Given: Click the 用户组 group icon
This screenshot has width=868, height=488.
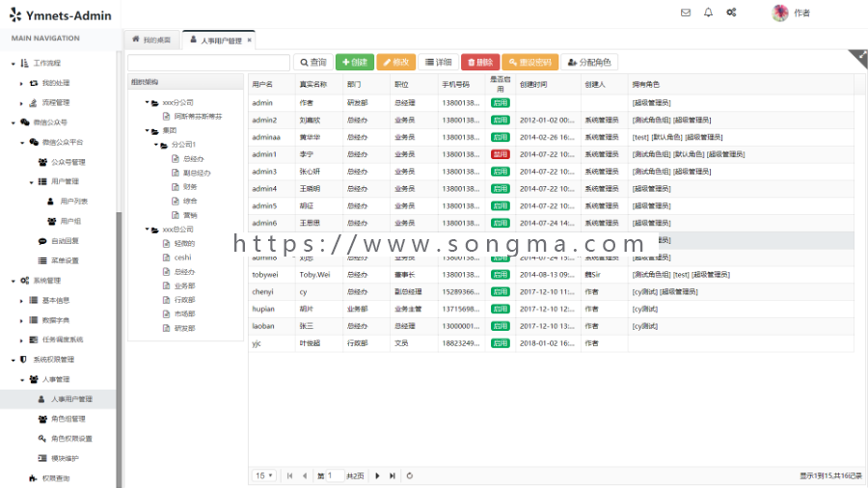Looking at the screenshot, I should 51,221.
